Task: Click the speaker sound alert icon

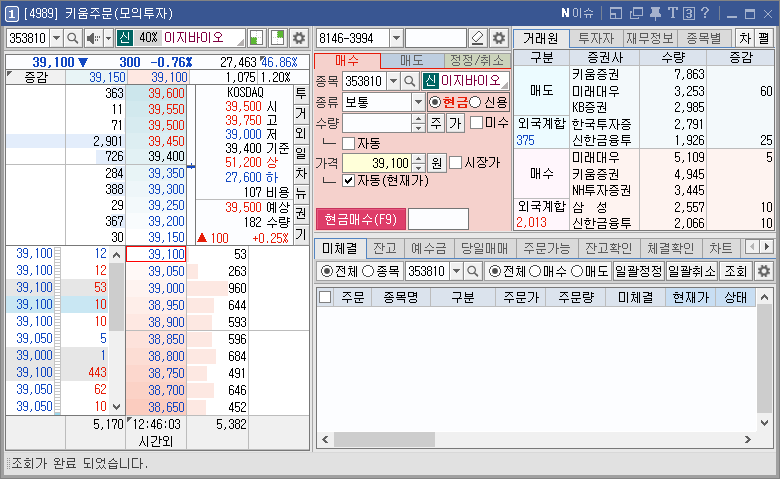Action: pyautogui.click(x=93, y=38)
